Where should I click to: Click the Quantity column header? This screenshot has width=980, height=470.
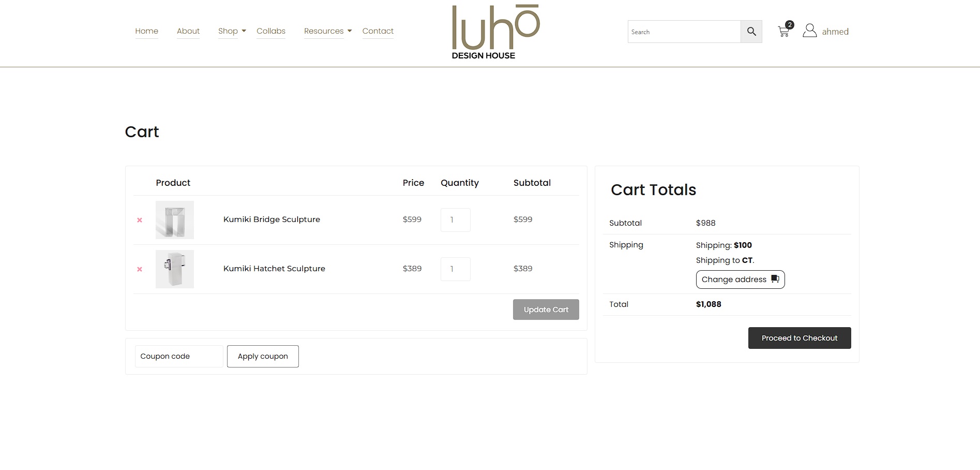[460, 183]
